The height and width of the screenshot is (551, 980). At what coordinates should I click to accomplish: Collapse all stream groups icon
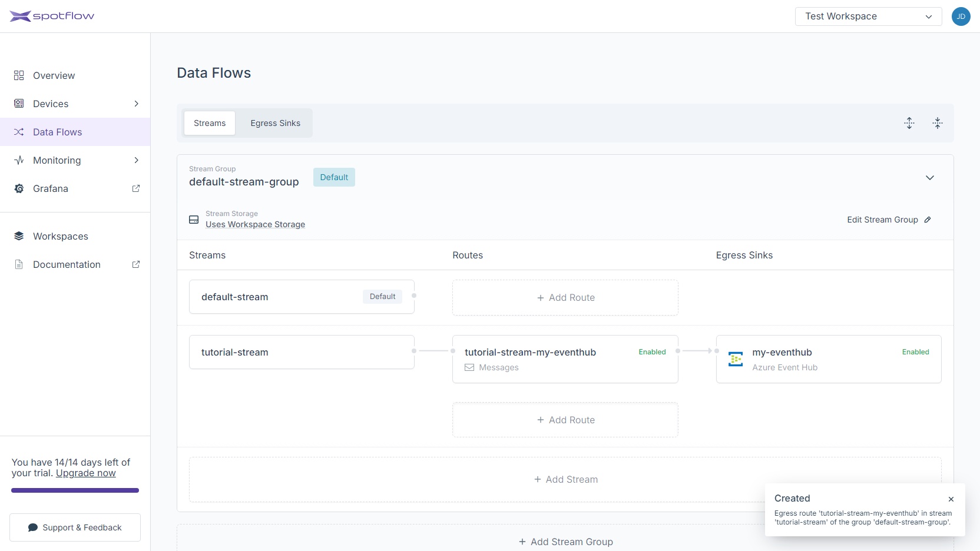tap(938, 123)
